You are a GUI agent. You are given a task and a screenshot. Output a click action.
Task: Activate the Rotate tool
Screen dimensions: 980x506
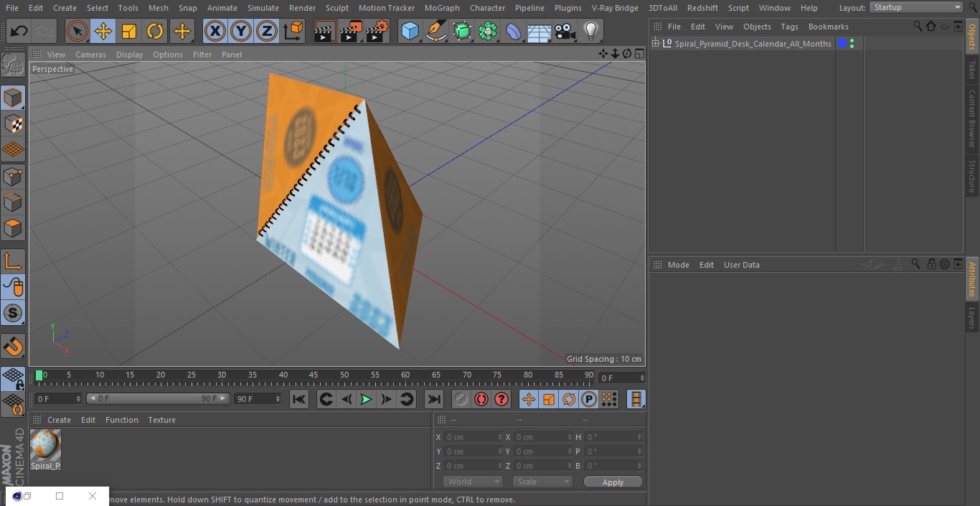tap(155, 31)
